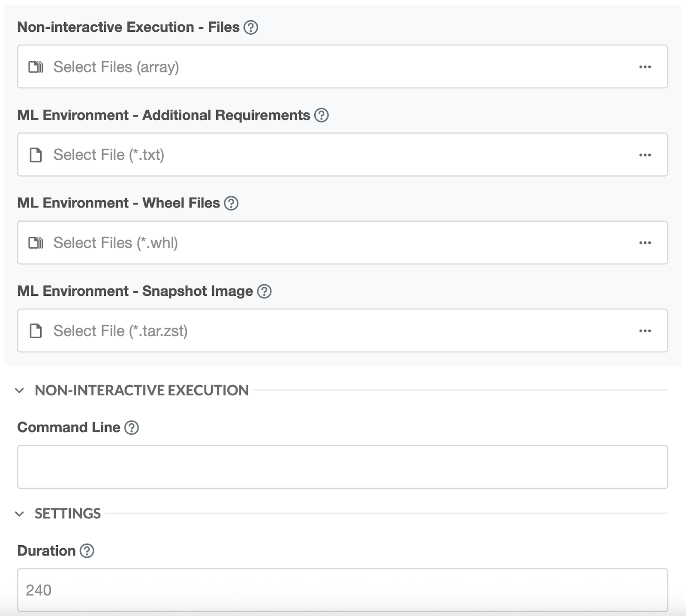Image resolution: width=686 pixels, height=616 pixels.
Task: Click ellipsis options for the *.tar.zst field
Action: tap(645, 331)
